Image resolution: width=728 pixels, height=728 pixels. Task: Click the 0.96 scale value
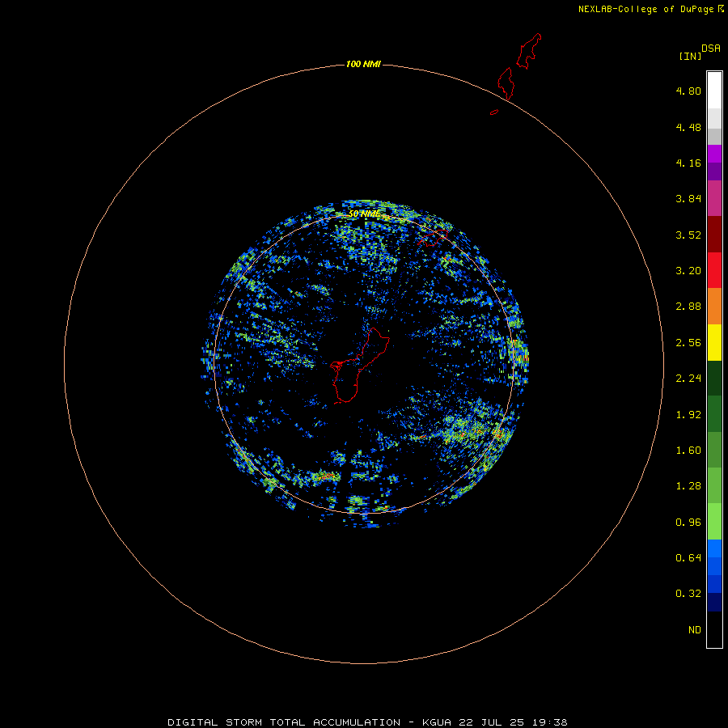688,523
